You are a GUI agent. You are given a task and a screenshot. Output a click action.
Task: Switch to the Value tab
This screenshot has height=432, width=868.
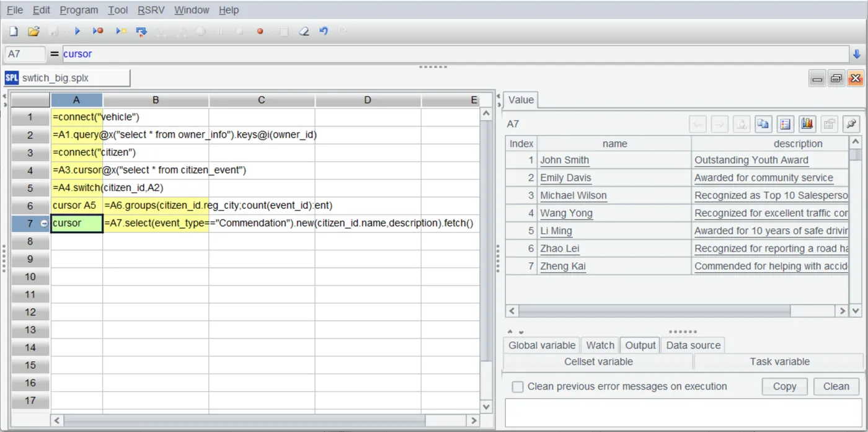(x=521, y=100)
